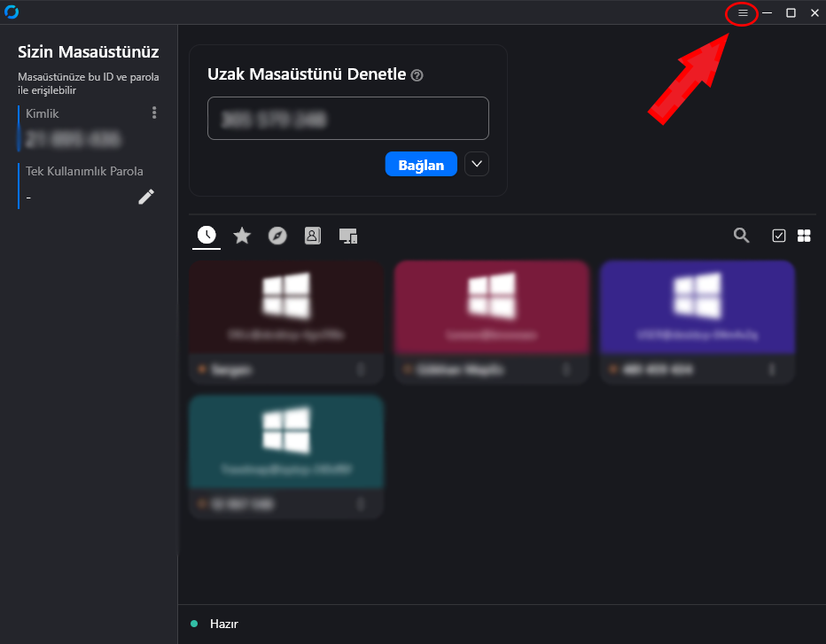Screen dimensions: 826x644
Task: Click the Tek Kullanımlık Parola label
Action: tap(84, 171)
